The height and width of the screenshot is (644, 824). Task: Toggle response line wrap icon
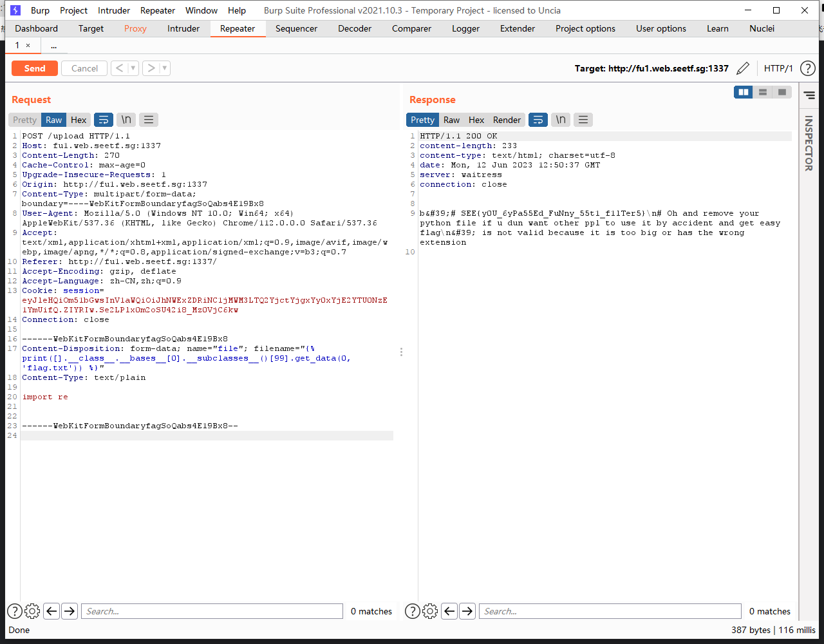click(x=538, y=120)
